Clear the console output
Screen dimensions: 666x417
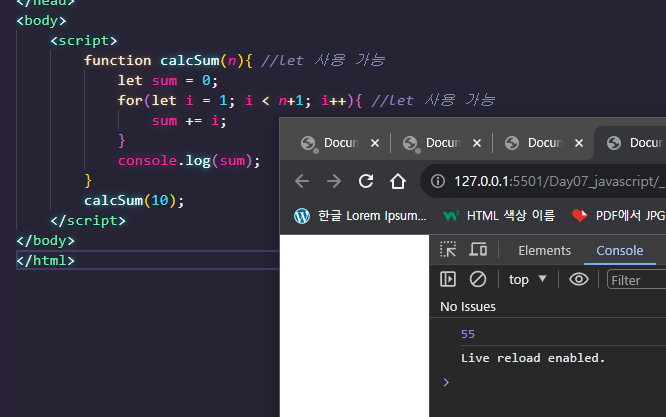[477, 279]
